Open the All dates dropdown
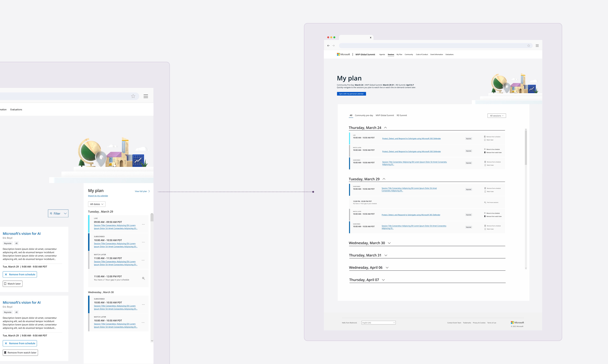This screenshot has height=364, width=608. click(97, 204)
